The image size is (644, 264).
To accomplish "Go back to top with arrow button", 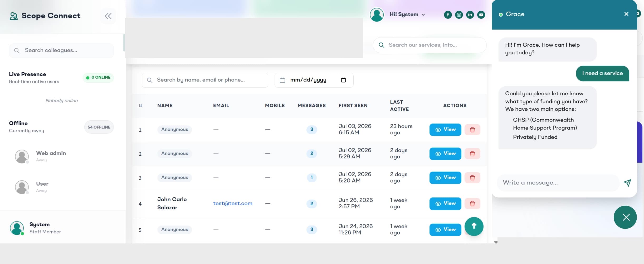I will pyautogui.click(x=474, y=226).
